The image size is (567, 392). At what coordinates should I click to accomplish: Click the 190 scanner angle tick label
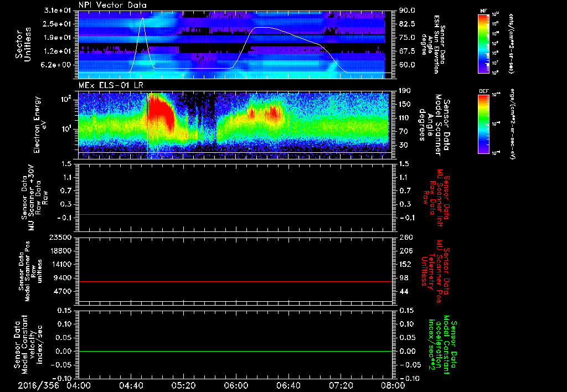coord(405,91)
